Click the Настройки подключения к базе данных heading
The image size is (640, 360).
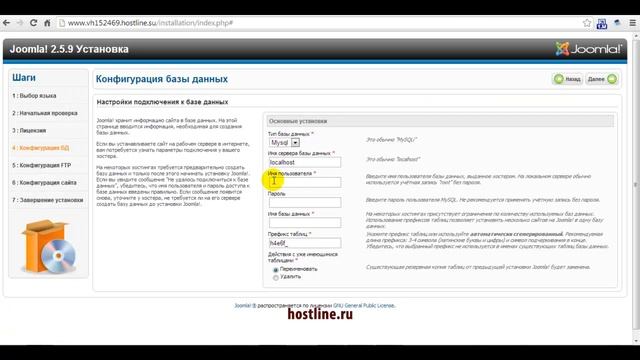162,102
